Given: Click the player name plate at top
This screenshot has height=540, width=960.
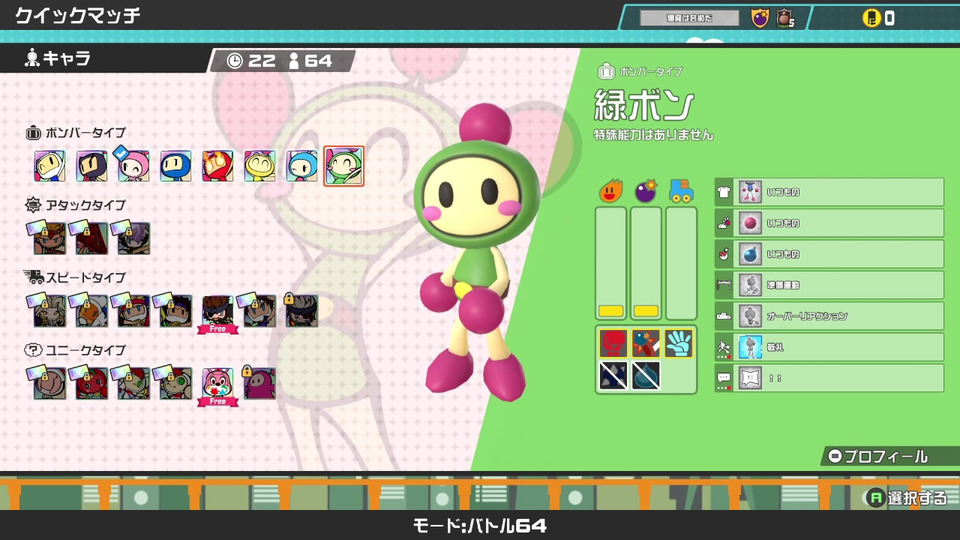Looking at the screenshot, I should tap(689, 18).
